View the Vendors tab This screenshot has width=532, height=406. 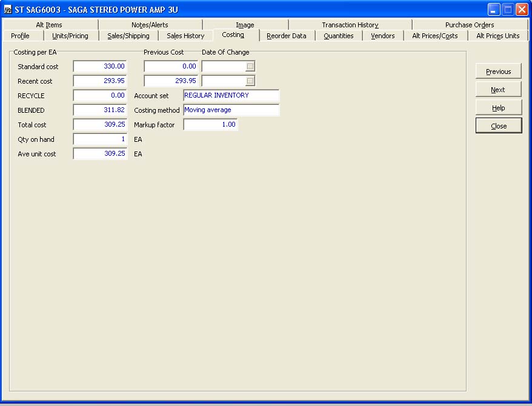click(x=382, y=36)
